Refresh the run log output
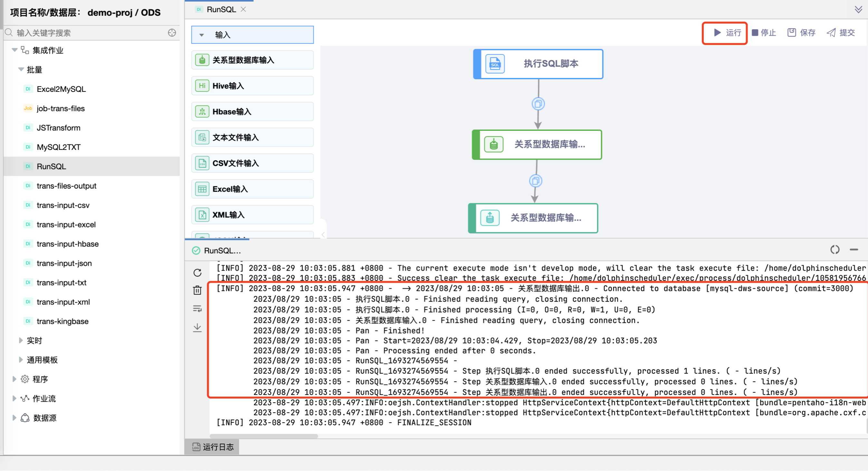The height and width of the screenshot is (471, 868). [197, 273]
